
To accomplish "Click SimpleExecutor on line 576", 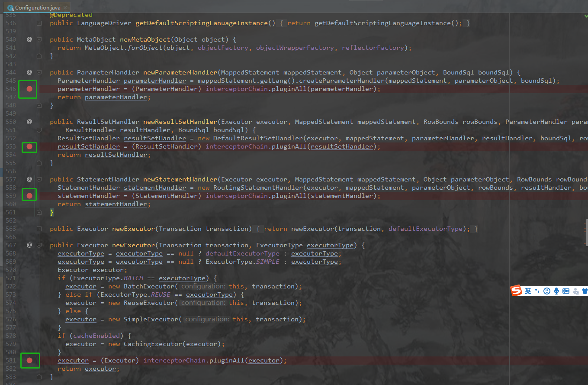I will pos(151,319).
